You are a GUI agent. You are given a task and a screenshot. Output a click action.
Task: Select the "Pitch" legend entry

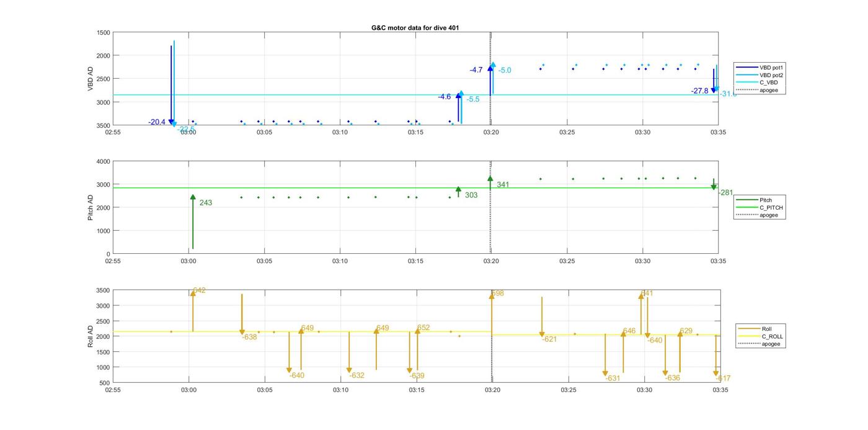pyautogui.click(x=753, y=200)
